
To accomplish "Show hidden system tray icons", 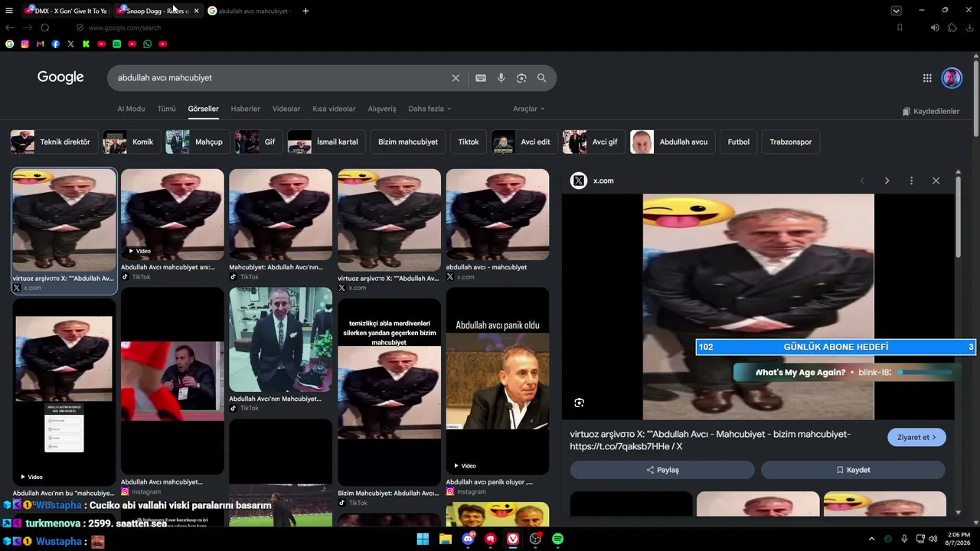I will click(871, 539).
